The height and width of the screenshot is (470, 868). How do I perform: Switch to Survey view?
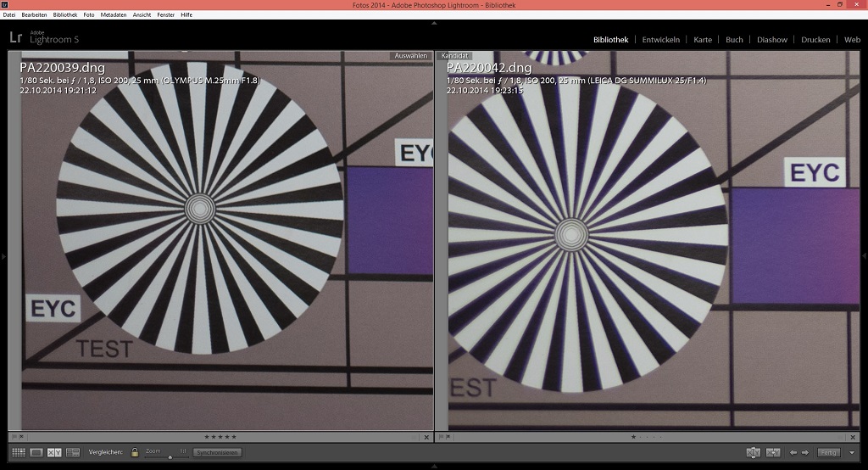pos(73,453)
